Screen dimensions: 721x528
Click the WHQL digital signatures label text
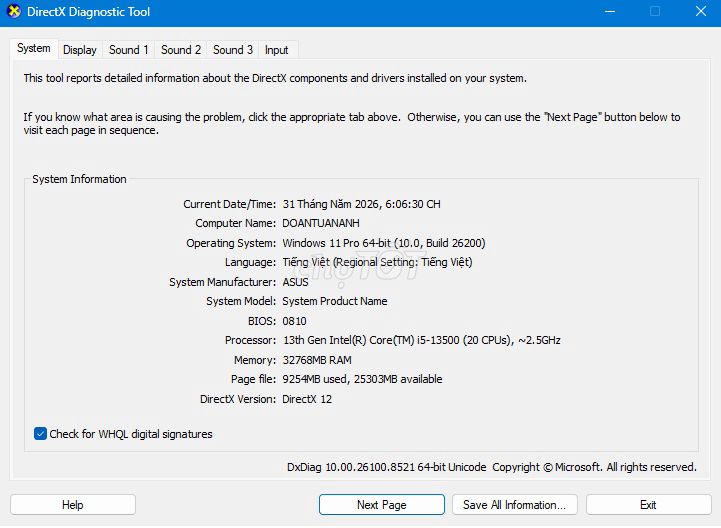coord(131,434)
